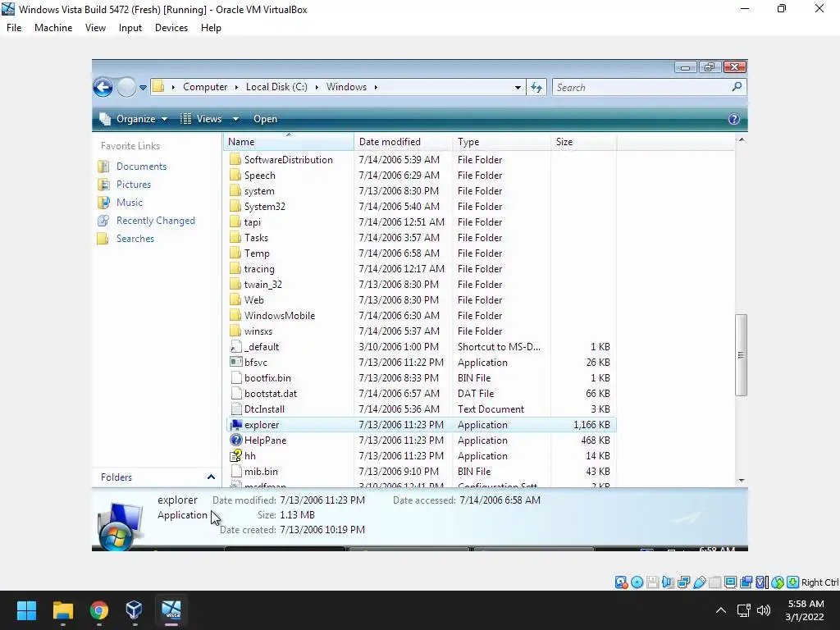Open the recent pages dropdown arrow

coord(143,87)
